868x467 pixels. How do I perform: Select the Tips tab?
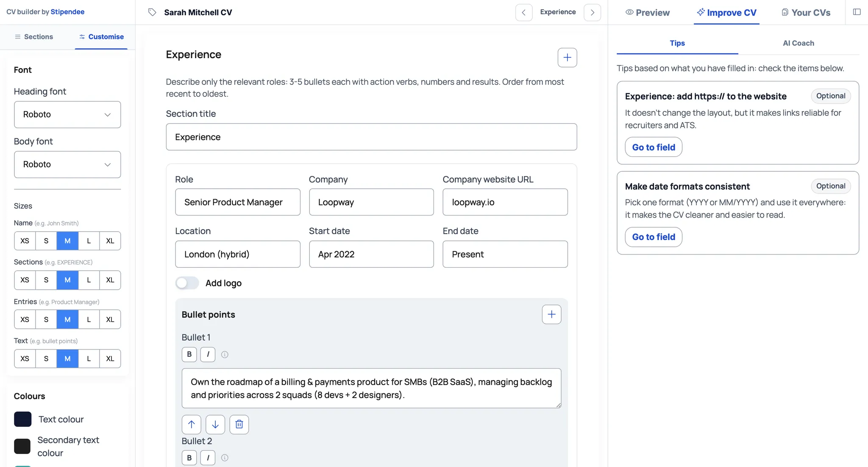(x=677, y=43)
